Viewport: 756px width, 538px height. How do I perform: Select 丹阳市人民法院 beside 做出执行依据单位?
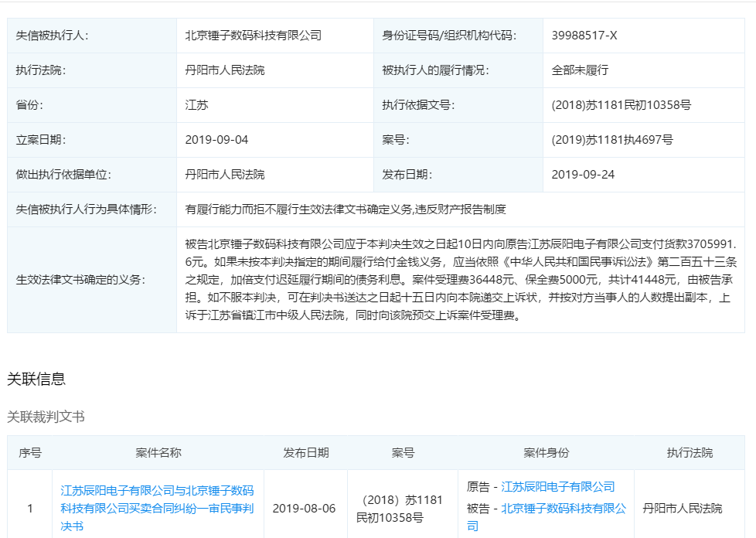[225, 175]
